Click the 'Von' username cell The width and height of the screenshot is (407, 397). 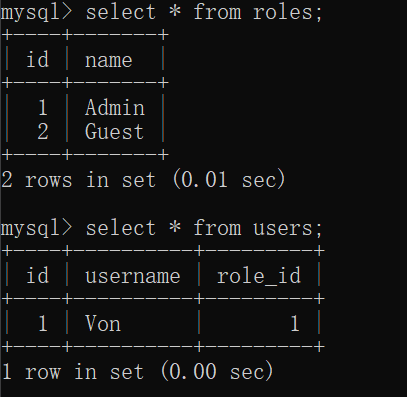click(x=103, y=324)
